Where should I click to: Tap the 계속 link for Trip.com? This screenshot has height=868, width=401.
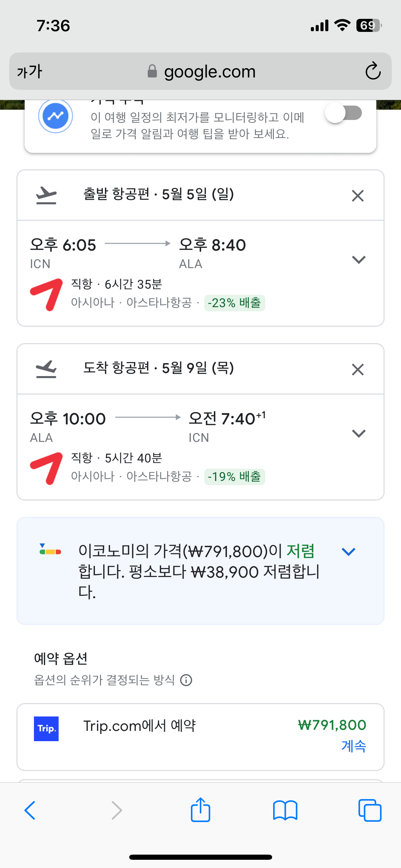click(x=354, y=746)
